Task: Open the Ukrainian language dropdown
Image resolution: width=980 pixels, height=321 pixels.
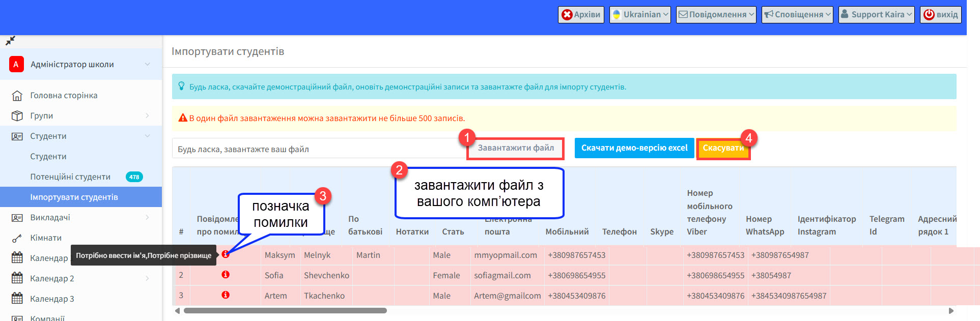Action: tap(640, 15)
